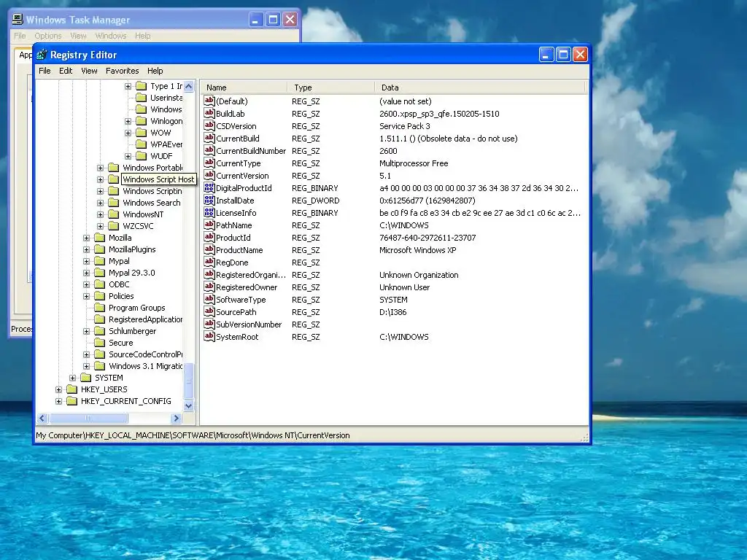The height and width of the screenshot is (560, 747).
Task: Click the Schlumberger folder icon
Action: pyautogui.click(x=99, y=331)
